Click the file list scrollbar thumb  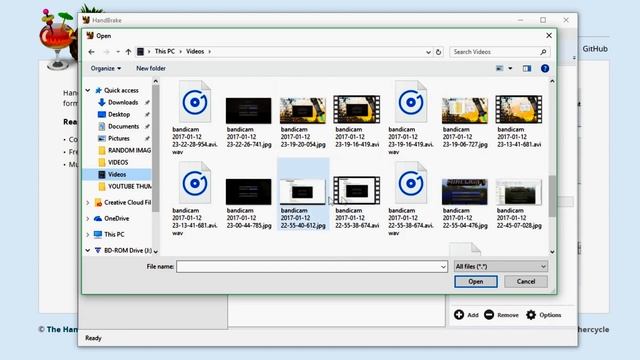pyautogui.click(x=552, y=196)
